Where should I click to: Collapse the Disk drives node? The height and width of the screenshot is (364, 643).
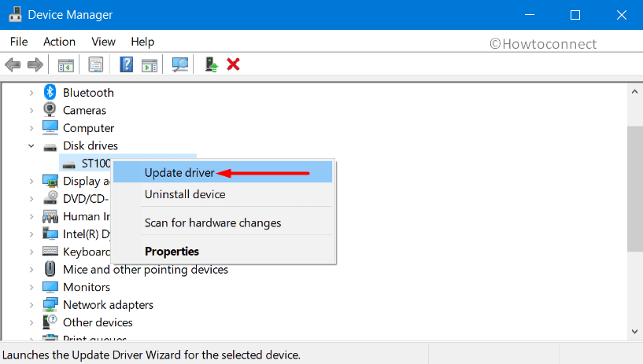[x=31, y=145]
